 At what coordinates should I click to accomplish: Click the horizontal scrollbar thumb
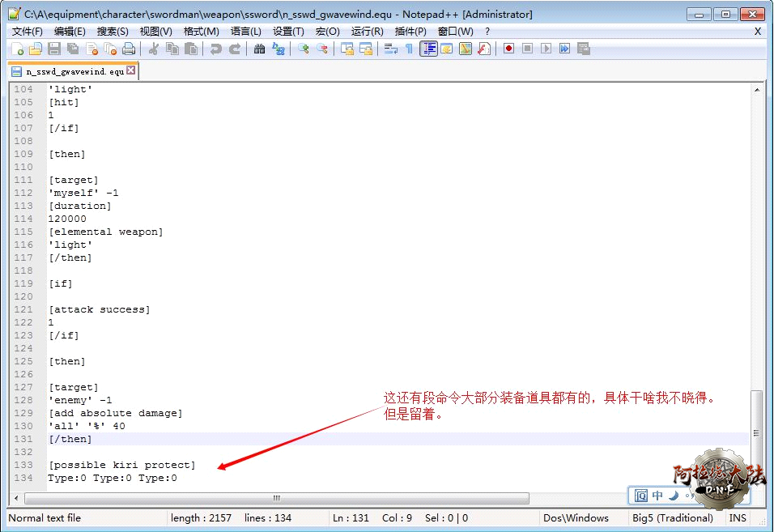278,498
